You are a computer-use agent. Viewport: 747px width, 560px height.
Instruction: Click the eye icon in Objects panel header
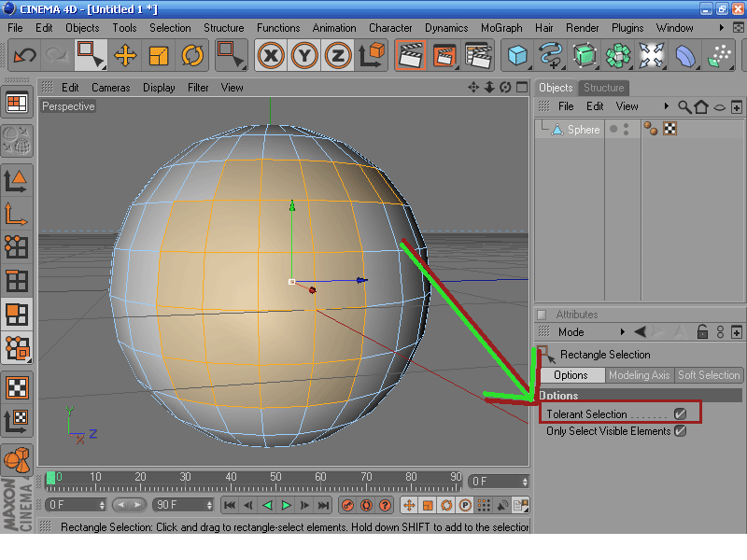pos(720,107)
